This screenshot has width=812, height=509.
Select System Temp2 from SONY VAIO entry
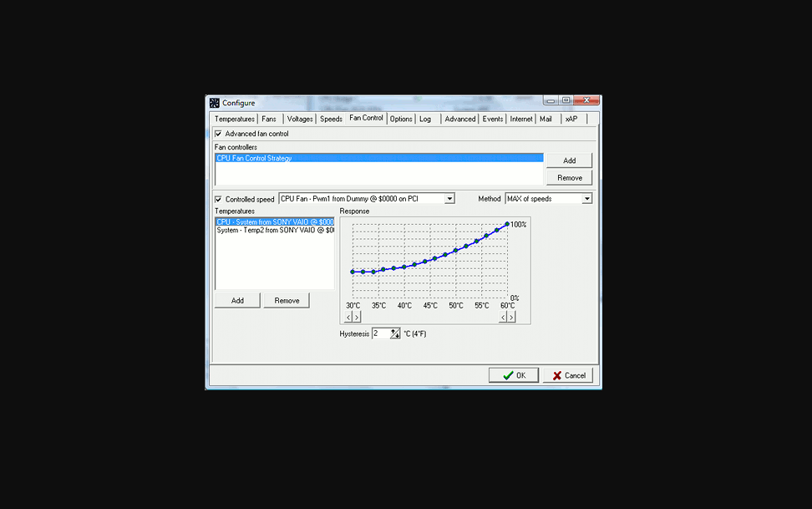276,229
